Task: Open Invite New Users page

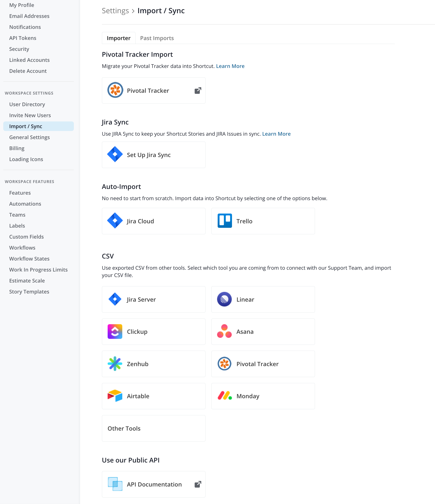Action: tap(30, 115)
